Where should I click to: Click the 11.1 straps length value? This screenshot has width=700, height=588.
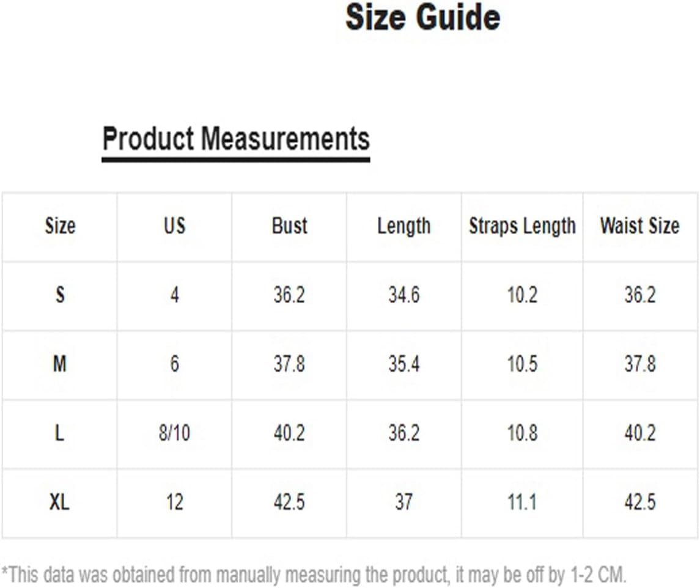[522, 502]
